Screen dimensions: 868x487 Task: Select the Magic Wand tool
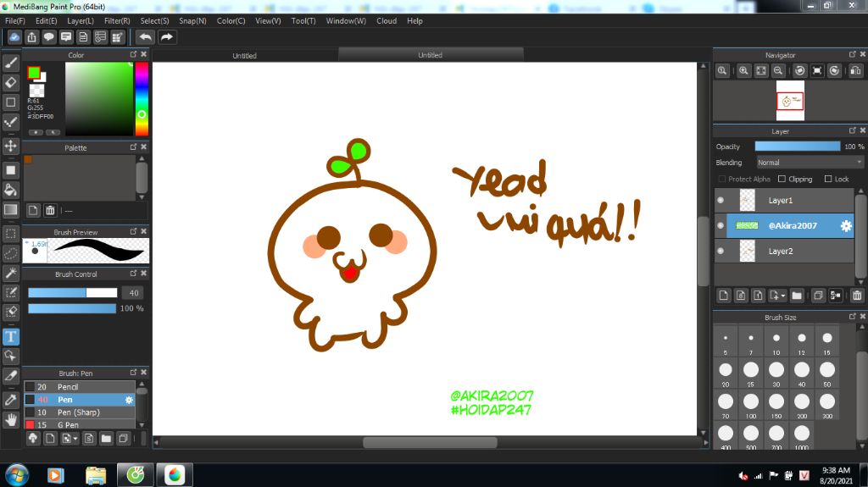pyautogui.click(x=10, y=273)
